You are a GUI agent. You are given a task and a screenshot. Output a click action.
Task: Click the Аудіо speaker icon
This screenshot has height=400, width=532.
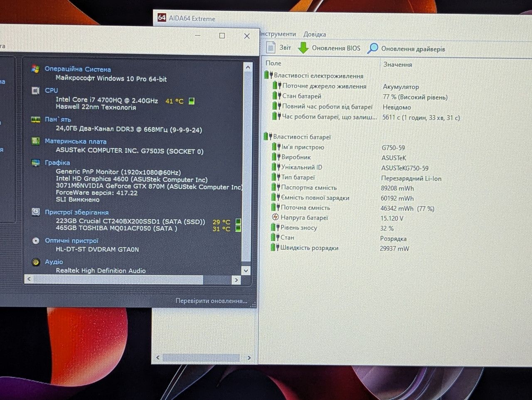pyautogui.click(x=36, y=262)
